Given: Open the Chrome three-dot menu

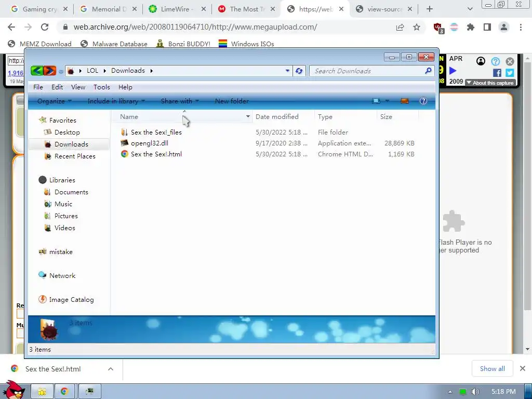Looking at the screenshot, I should pyautogui.click(x=521, y=27).
